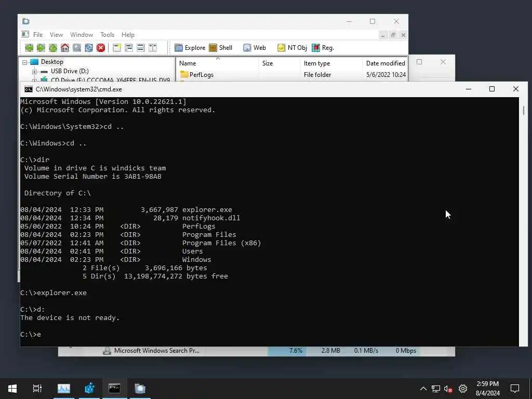
Task: Open the Tools menu
Action: [107, 35]
